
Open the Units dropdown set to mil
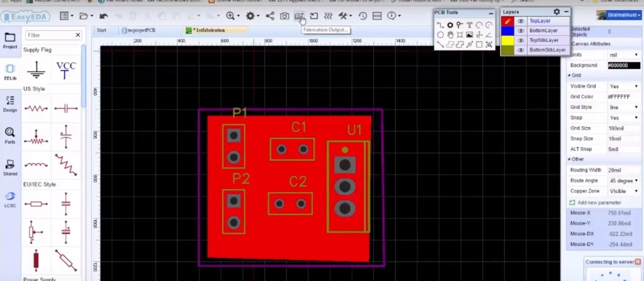point(624,55)
